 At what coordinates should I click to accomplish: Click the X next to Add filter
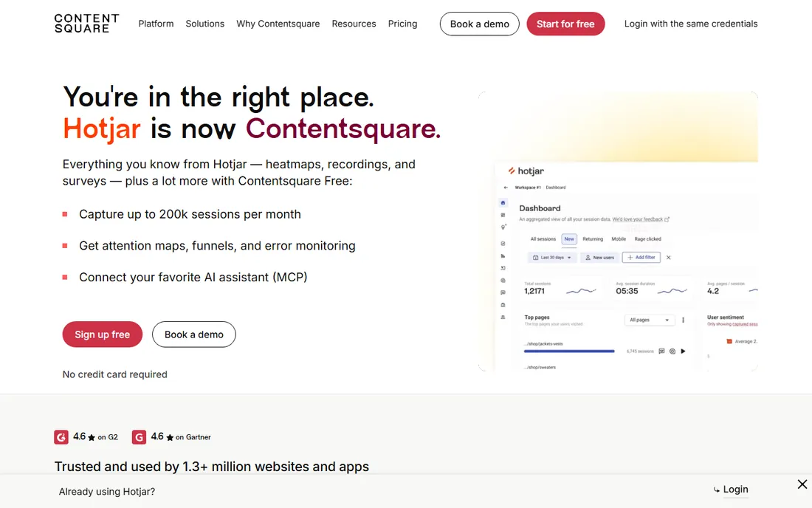669,258
